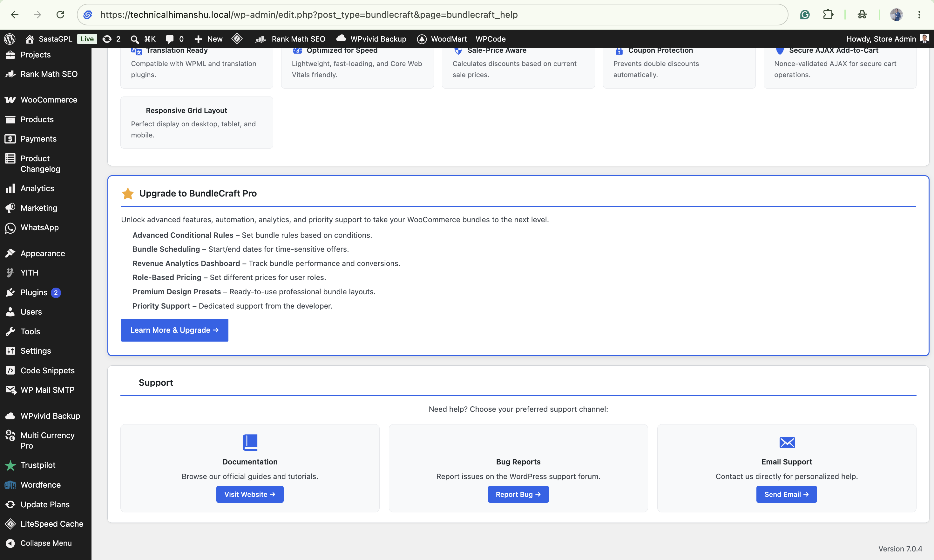Click Learn More & Upgrade button
The width and height of the screenshot is (934, 560).
coord(174,330)
